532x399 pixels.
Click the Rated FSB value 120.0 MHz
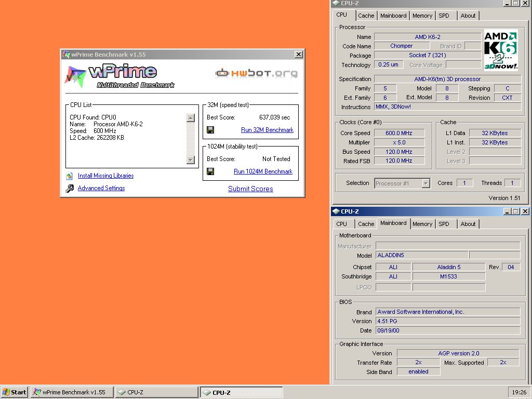point(400,161)
